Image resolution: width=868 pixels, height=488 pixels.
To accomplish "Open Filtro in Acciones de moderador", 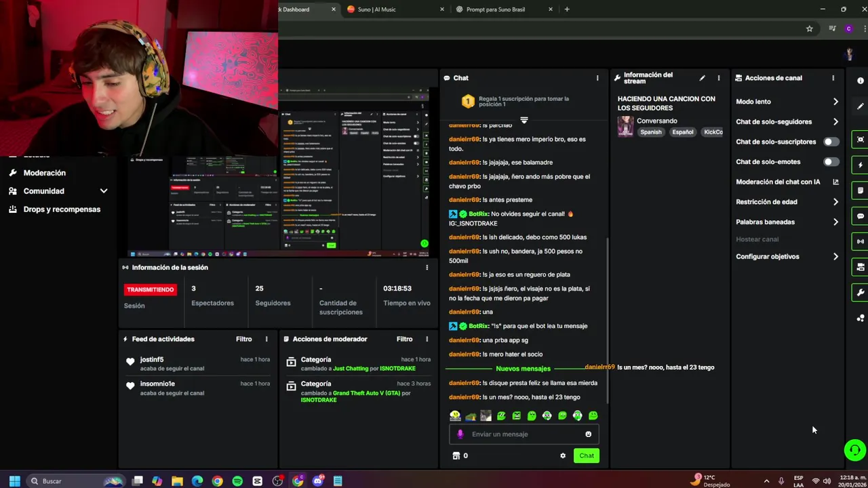I will click(405, 339).
